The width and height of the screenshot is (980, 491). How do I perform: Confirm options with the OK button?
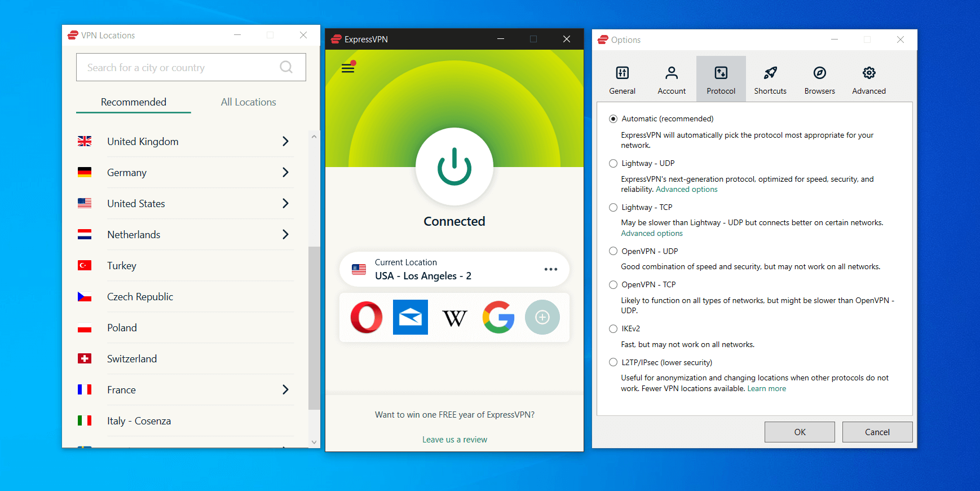800,432
